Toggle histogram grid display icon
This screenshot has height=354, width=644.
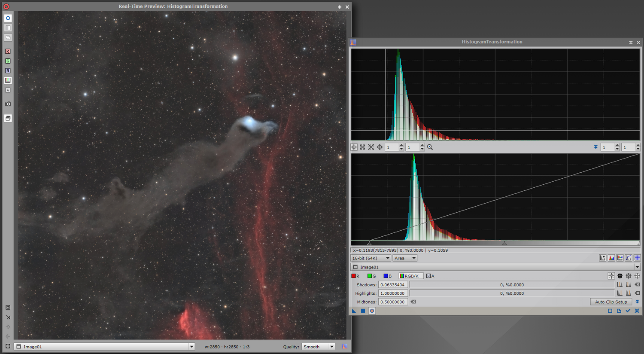point(637,258)
